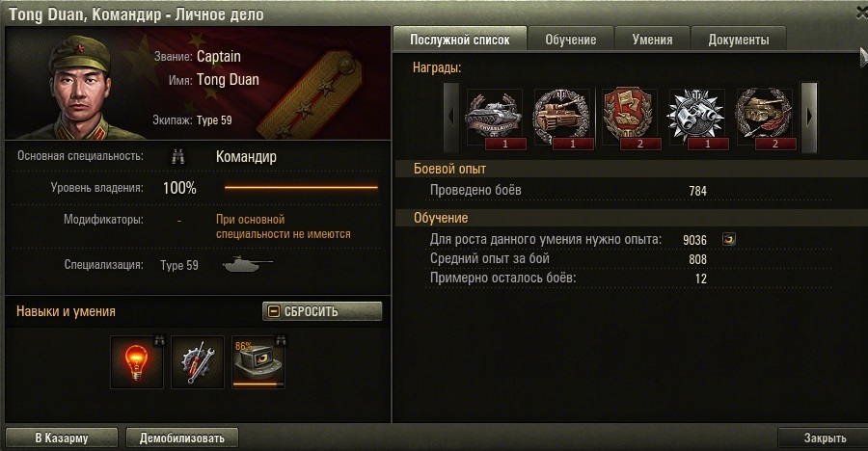
Task: Click the experience conversion icon next to 9036
Action: click(x=729, y=239)
